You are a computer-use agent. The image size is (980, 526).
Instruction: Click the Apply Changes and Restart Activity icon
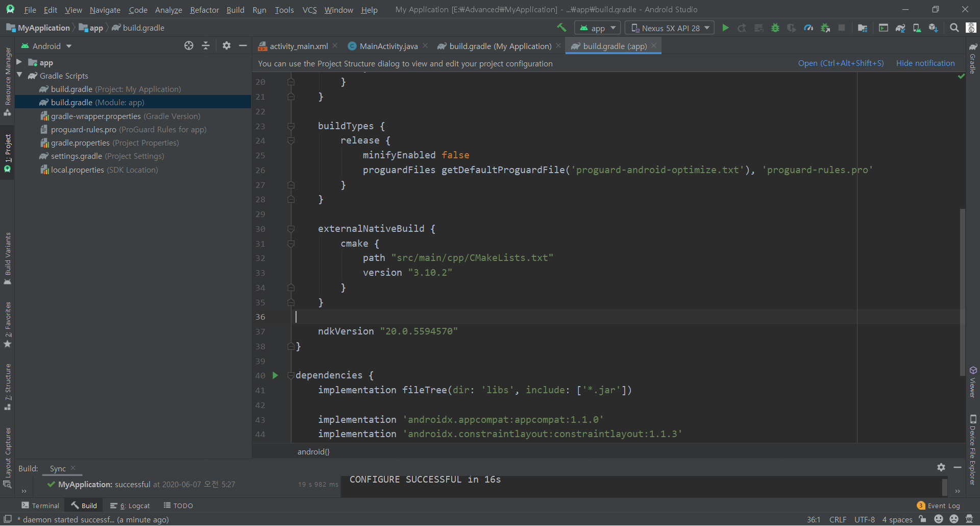tap(742, 28)
